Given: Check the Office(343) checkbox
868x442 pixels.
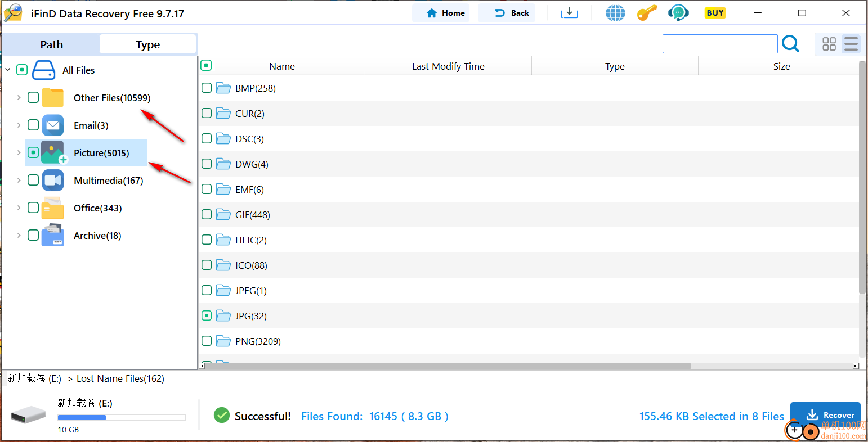Looking at the screenshot, I should pos(33,208).
